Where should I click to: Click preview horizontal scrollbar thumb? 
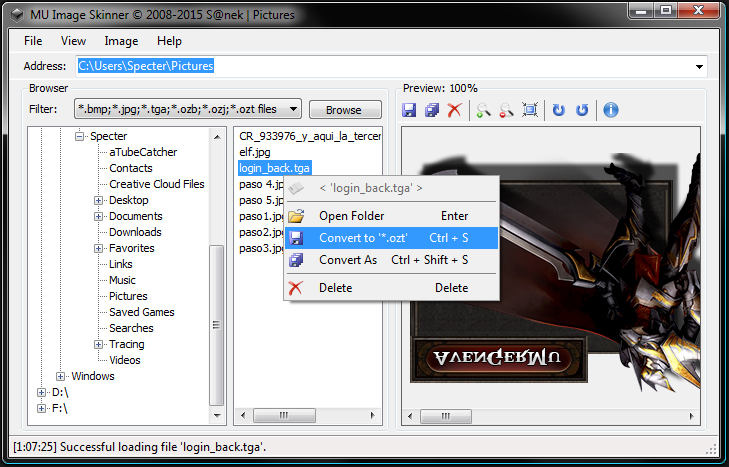(x=445, y=416)
